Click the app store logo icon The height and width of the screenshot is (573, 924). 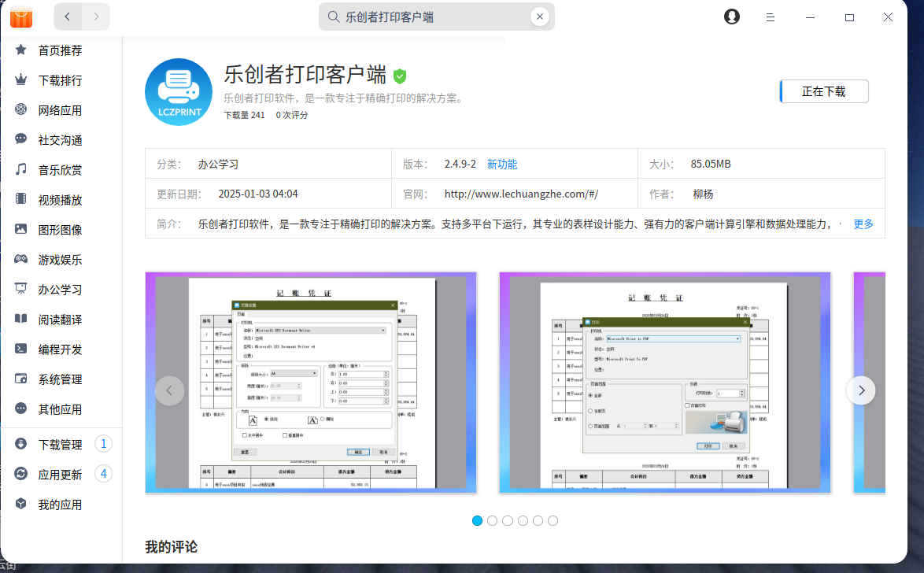pyautogui.click(x=21, y=17)
